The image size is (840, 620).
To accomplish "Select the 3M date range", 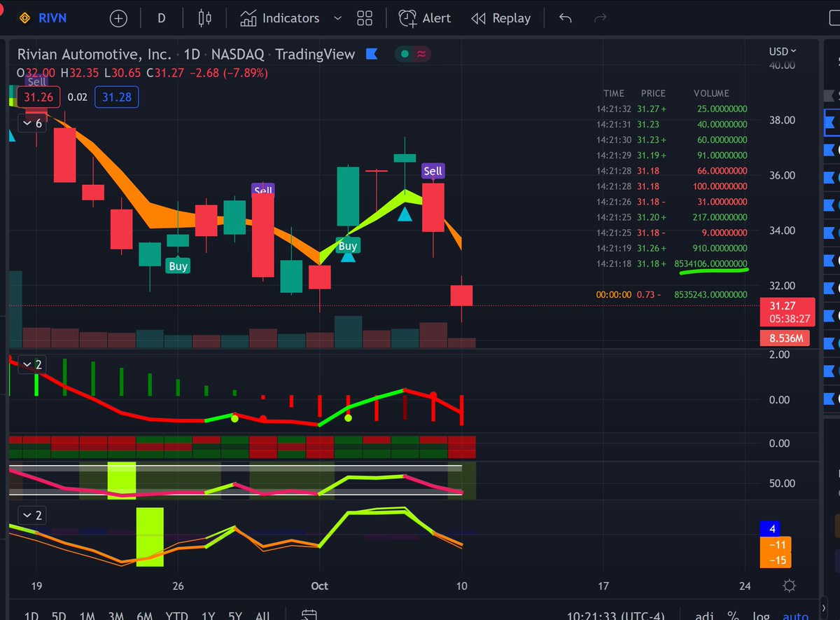I will (x=115, y=616).
